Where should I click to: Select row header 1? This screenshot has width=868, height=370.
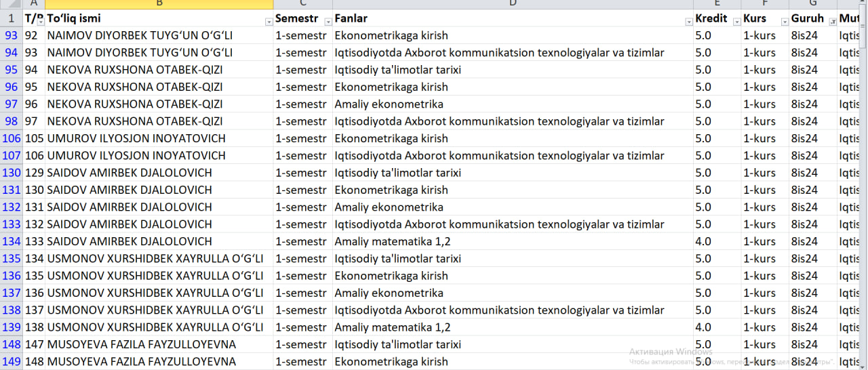[x=12, y=18]
